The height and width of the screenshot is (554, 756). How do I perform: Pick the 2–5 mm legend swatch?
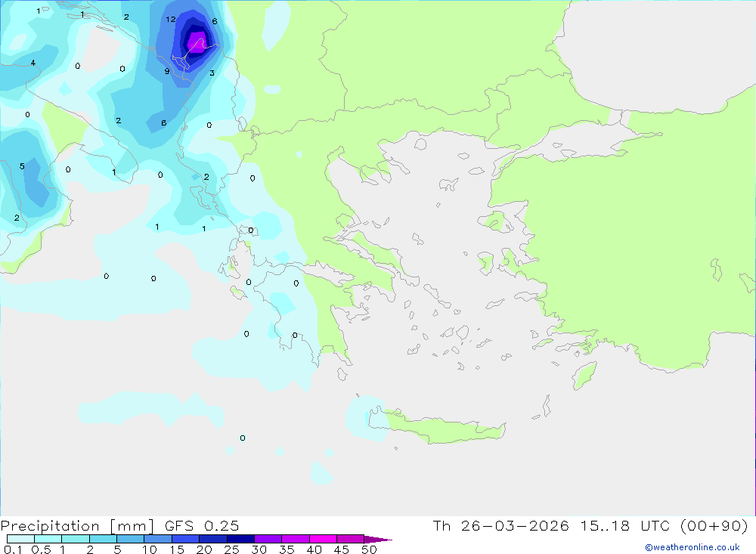(x=103, y=539)
